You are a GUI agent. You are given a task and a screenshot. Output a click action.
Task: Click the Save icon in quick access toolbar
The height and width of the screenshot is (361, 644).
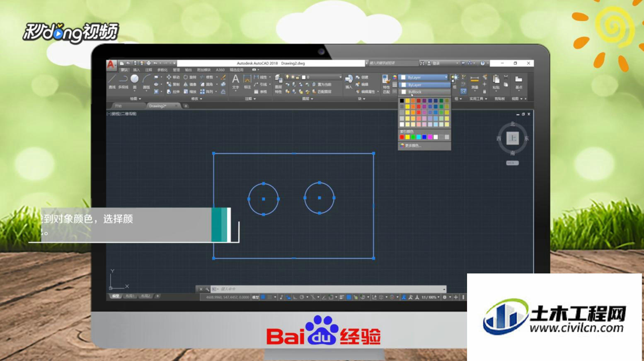click(135, 63)
